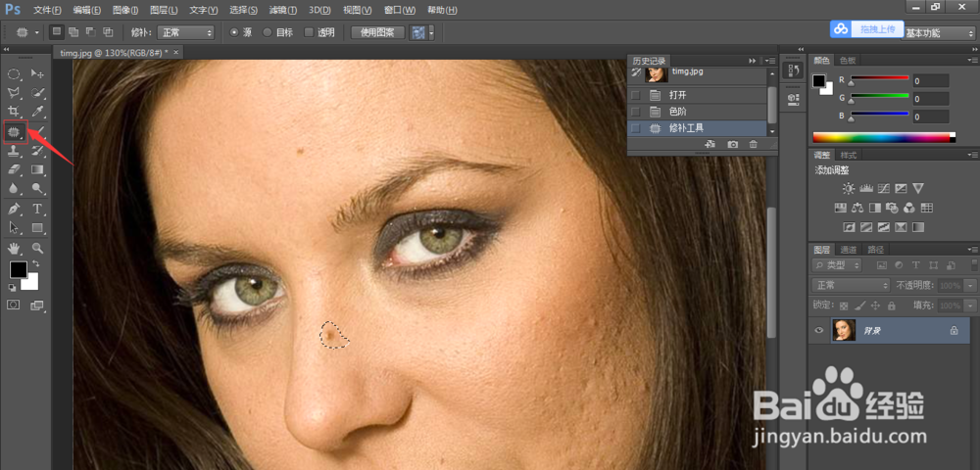The image size is (980, 470).
Task: Select the Horizontal Type tool
Action: click(37, 209)
